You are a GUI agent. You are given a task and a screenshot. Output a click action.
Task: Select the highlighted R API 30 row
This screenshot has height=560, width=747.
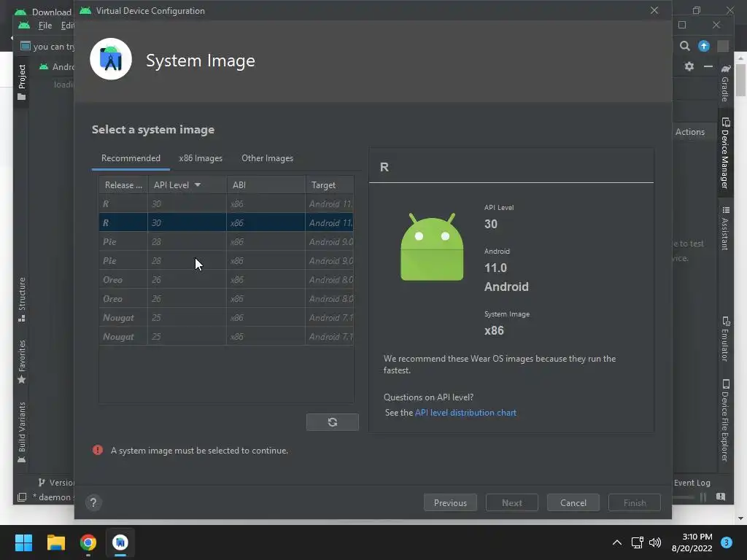pyautogui.click(x=226, y=222)
